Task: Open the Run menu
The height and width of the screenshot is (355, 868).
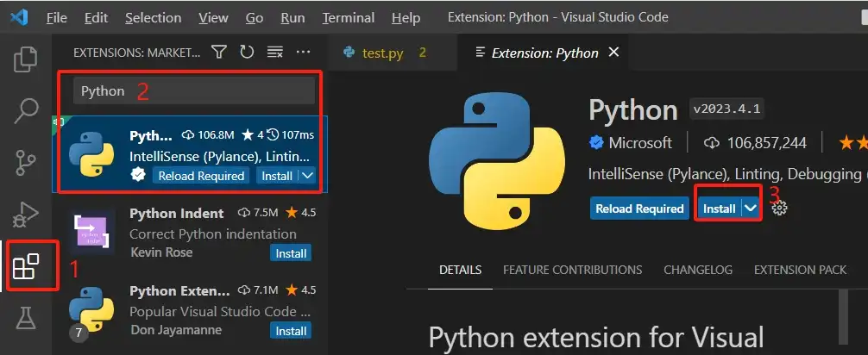Action: (292, 18)
